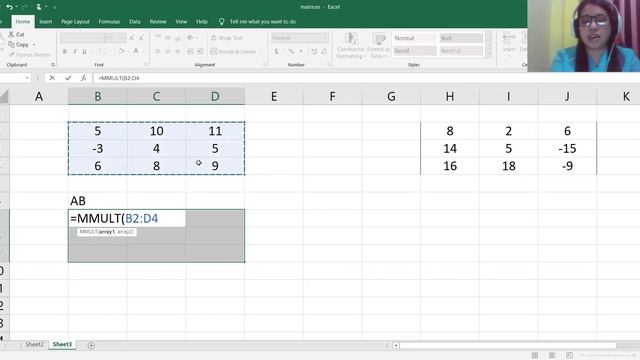
Task: Select column H header
Action: [x=450, y=96]
